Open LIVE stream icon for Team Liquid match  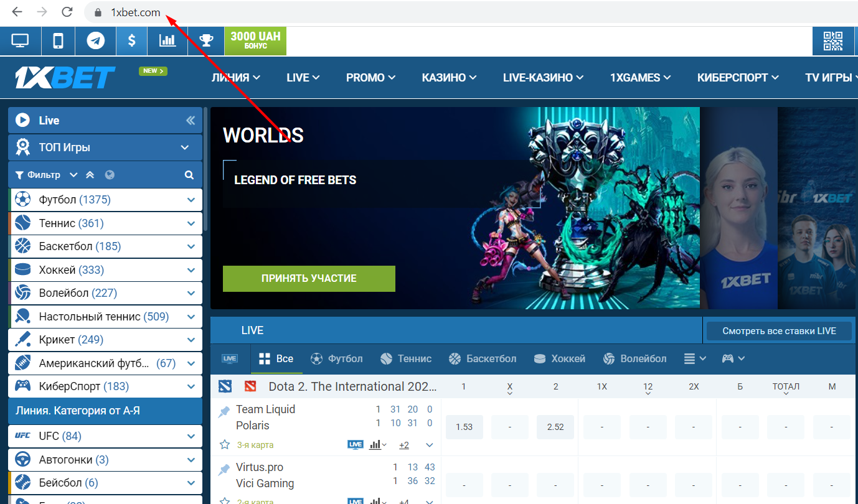356,445
